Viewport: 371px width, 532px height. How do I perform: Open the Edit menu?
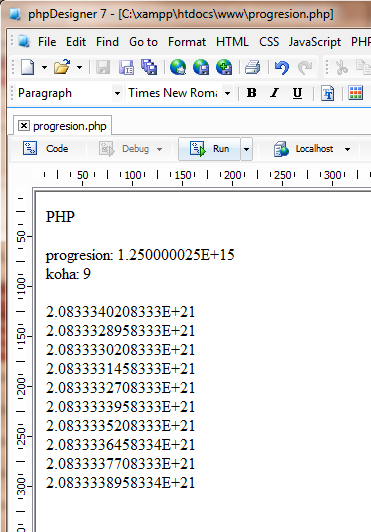[x=76, y=42]
